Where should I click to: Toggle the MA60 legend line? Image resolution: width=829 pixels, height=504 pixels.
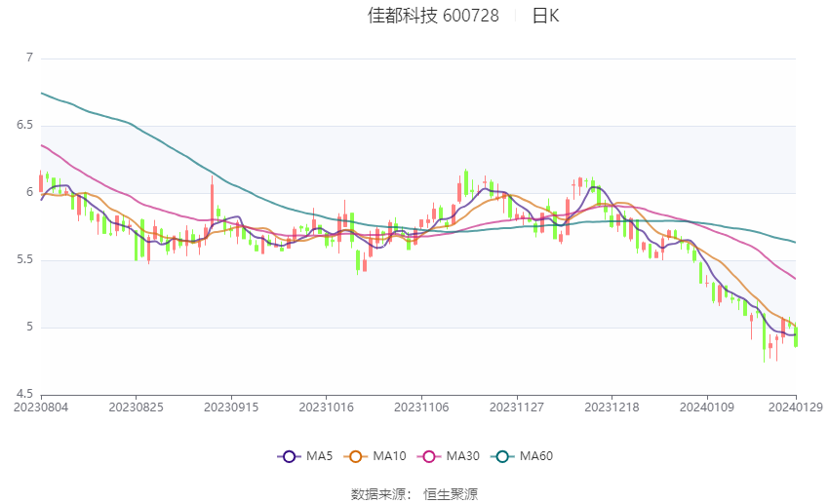point(522,456)
